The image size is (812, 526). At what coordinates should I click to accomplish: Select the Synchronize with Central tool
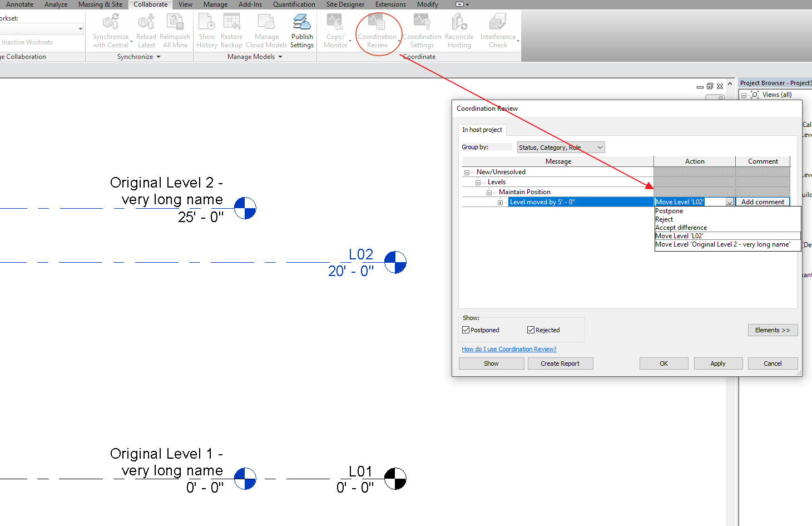(110, 31)
